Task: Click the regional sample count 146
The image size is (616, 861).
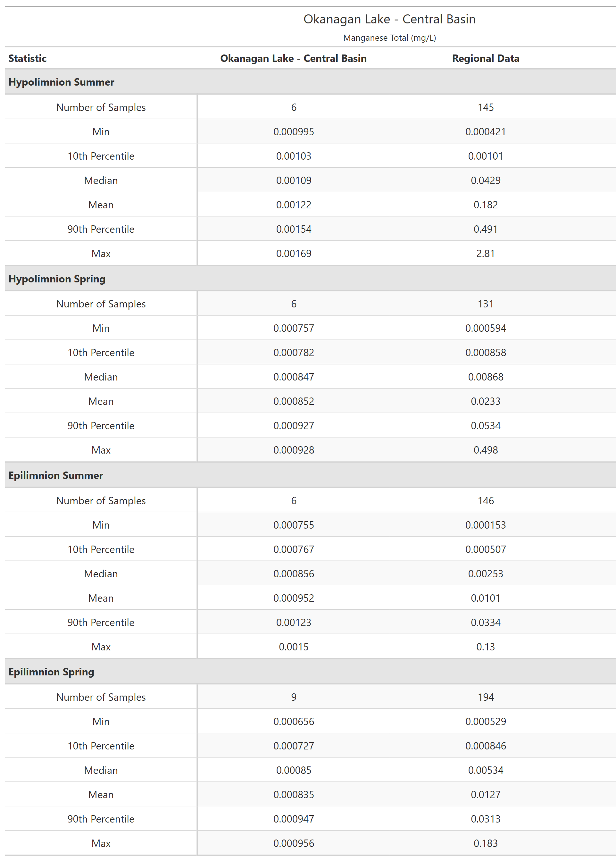Action: coord(486,501)
